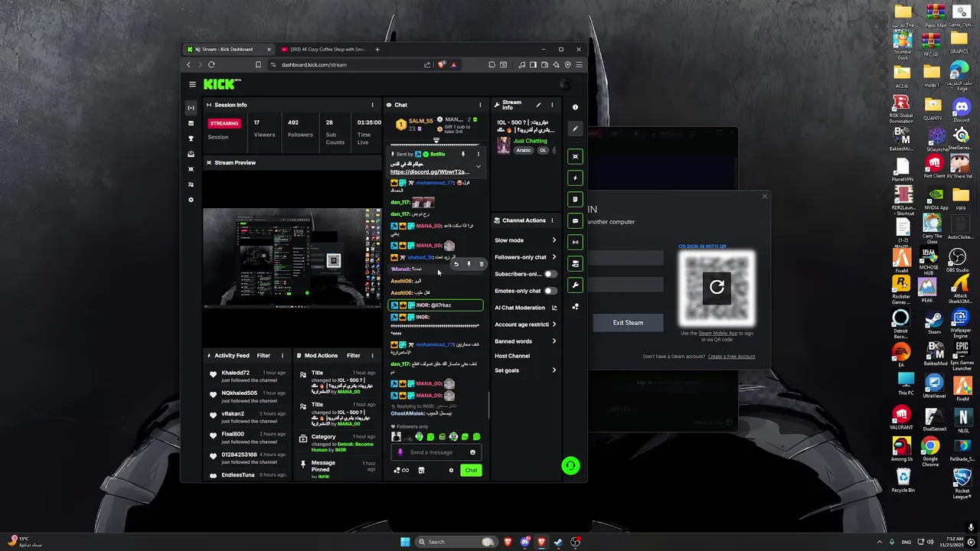Open the settings gear in left sidebar
Viewport: 980px width, 551px height.
tap(191, 200)
